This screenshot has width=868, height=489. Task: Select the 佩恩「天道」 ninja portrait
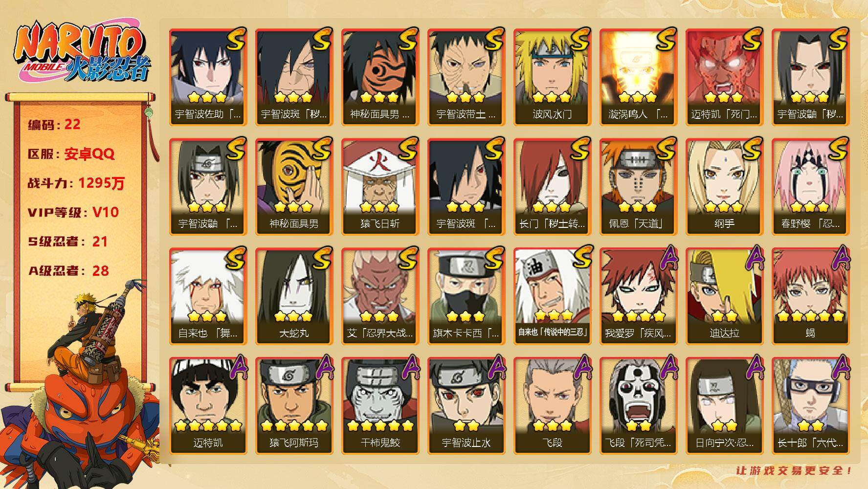coord(638,187)
